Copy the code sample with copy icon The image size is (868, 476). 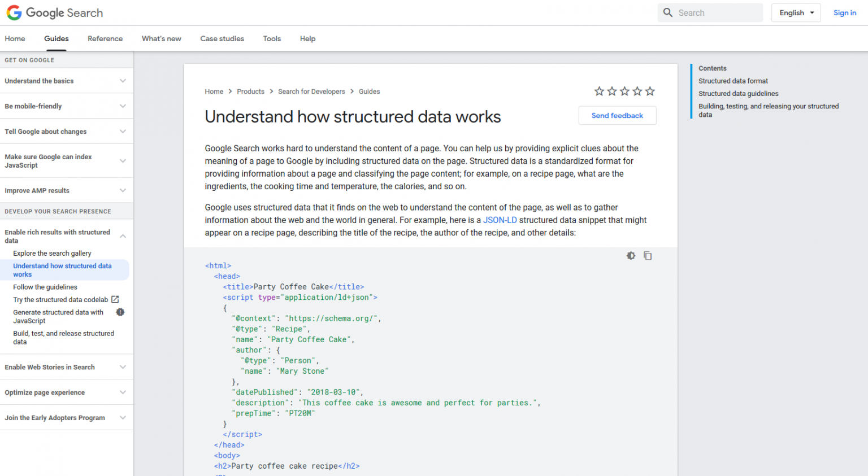click(648, 256)
